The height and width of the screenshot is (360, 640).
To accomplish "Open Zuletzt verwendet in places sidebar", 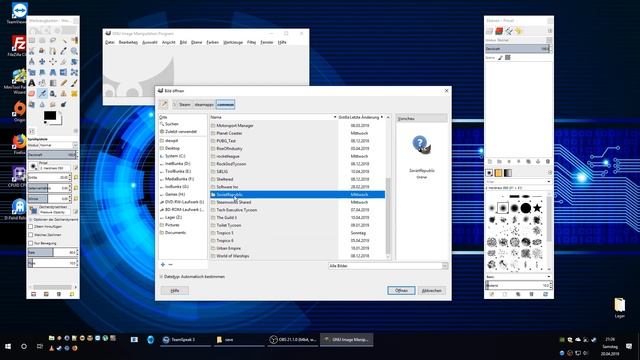I will point(178,131).
